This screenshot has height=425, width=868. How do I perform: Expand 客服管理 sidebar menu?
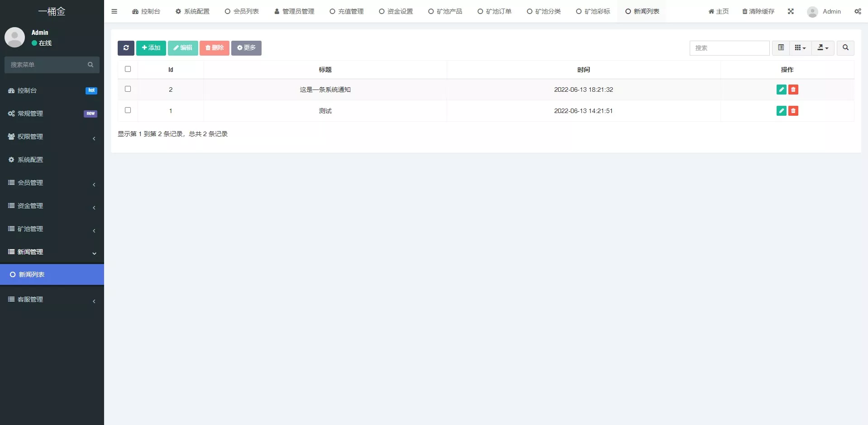click(52, 299)
